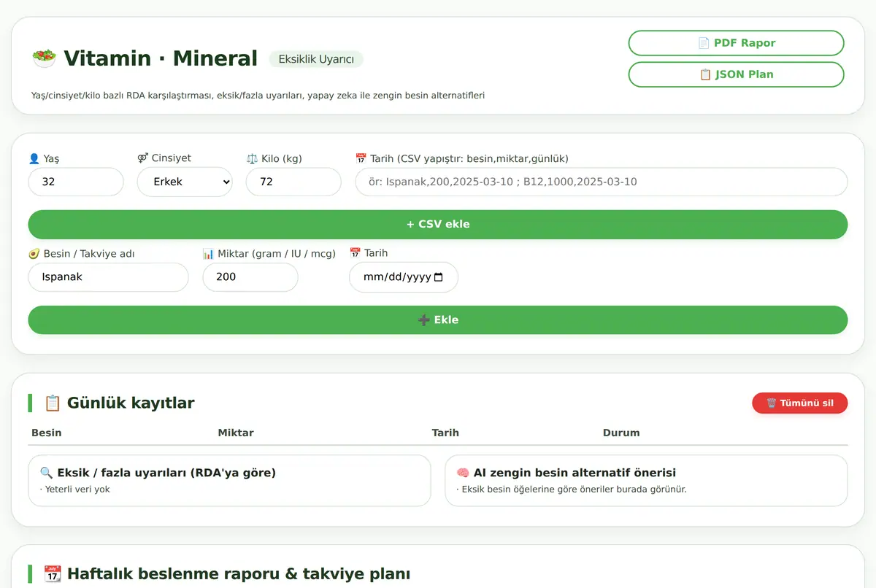Download the PDF Rapor

pyautogui.click(x=736, y=43)
